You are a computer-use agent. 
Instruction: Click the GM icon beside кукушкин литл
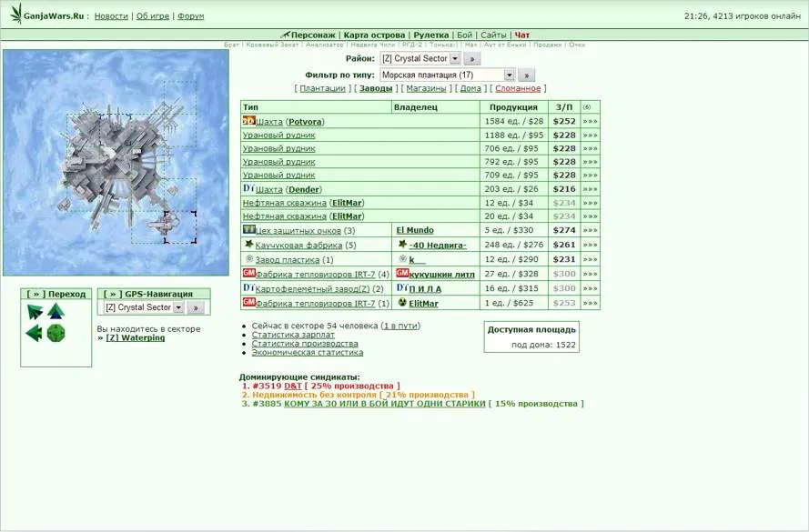[401, 273]
